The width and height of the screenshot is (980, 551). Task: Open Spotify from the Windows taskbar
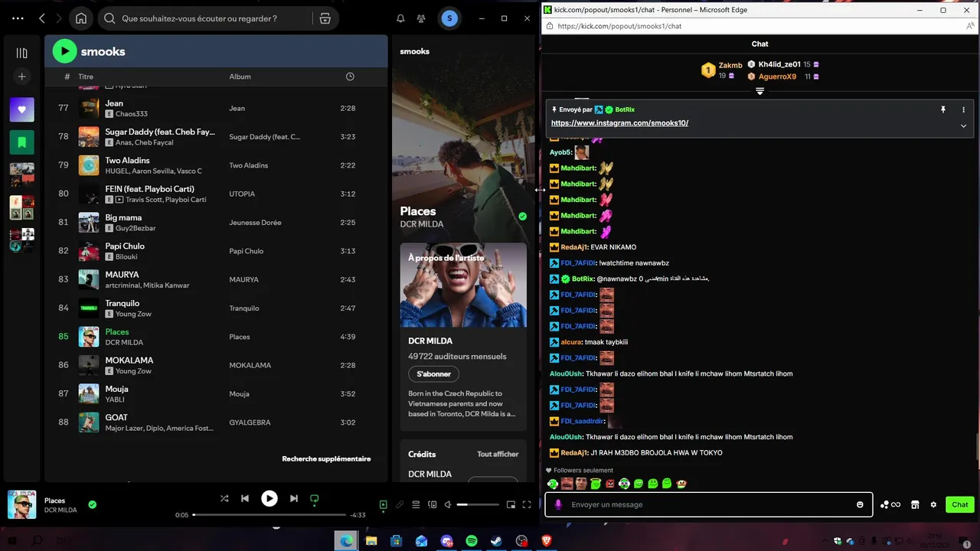[472, 541]
